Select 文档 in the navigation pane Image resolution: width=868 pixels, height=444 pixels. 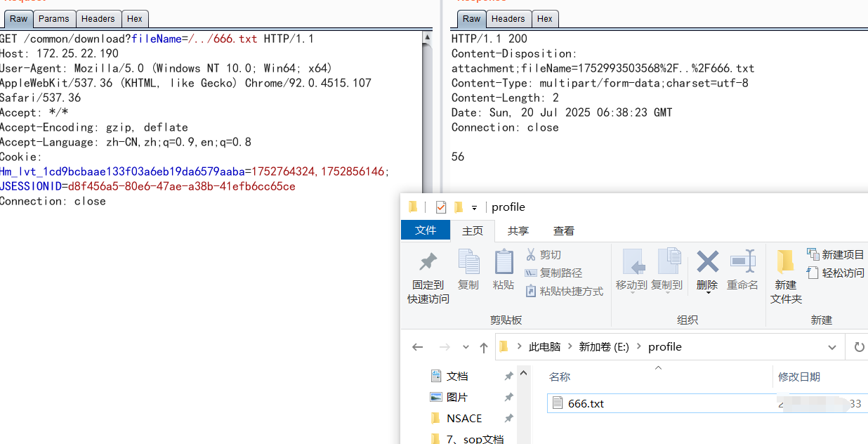pyautogui.click(x=457, y=377)
